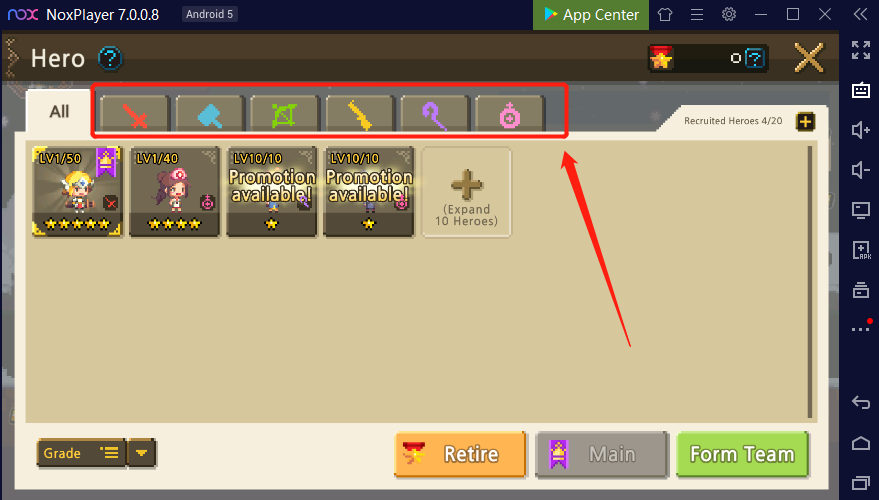
Task: Filter heroes by the blue hammer class tab
Action: [210, 114]
